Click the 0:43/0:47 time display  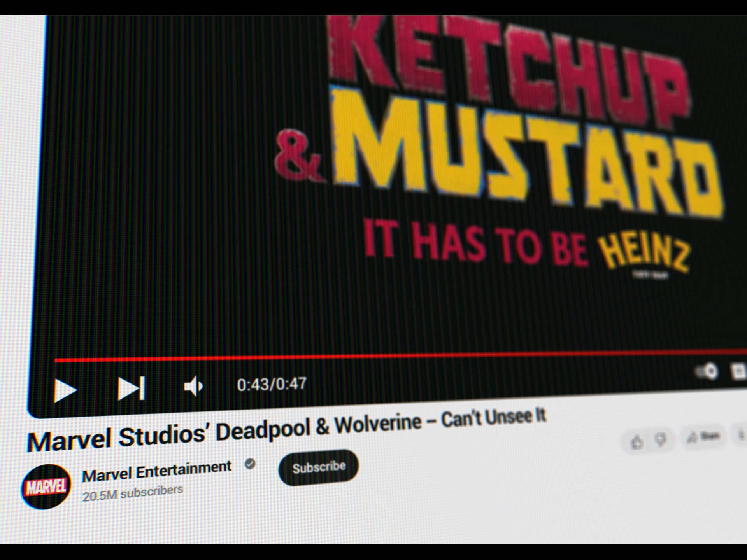click(272, 384)
